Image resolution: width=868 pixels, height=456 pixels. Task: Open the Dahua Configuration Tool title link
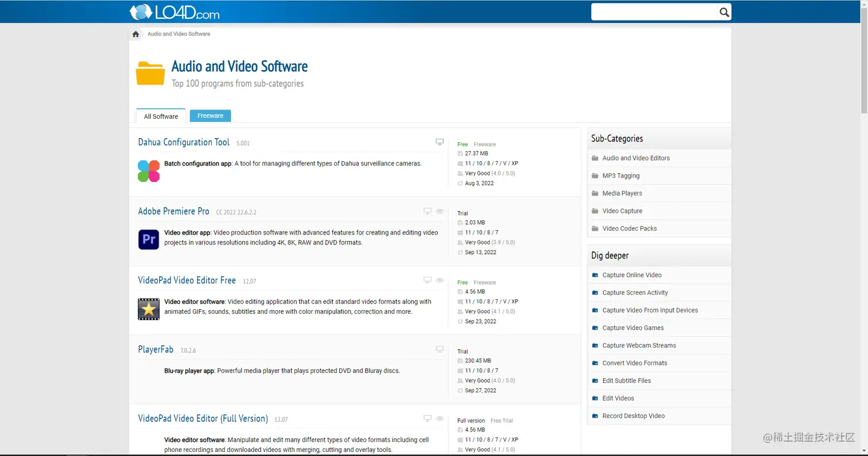click(x=184, y=142)
